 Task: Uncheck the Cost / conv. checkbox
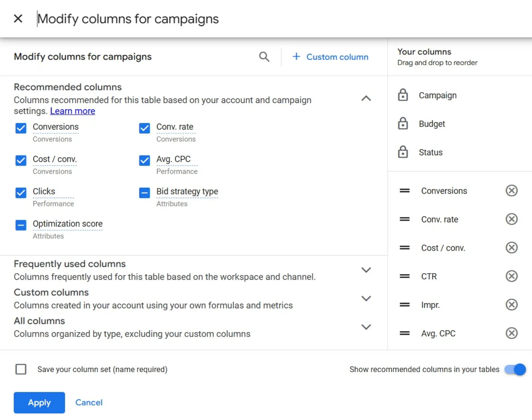(x=21, y=160)
